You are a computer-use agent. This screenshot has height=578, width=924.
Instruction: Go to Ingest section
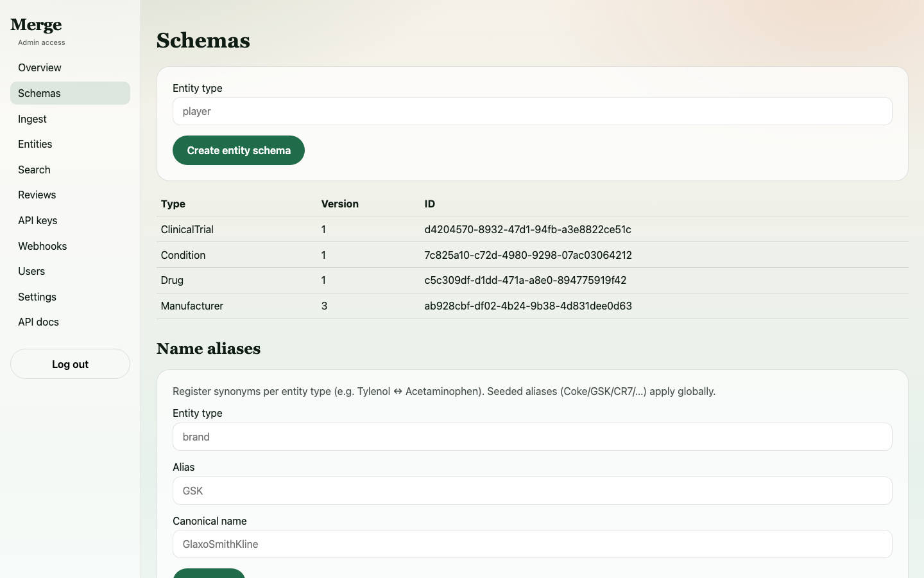(70, 119)
